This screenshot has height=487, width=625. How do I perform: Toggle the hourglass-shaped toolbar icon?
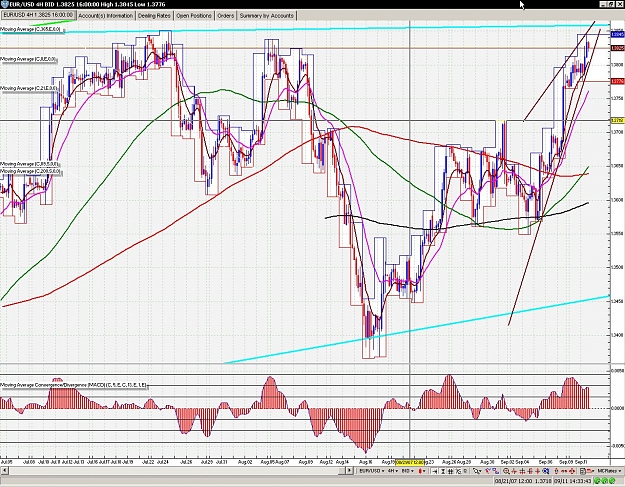pos(443,471)
